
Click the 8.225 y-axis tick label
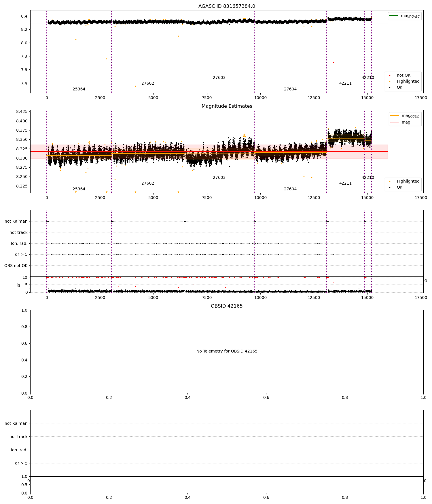[x=22, y=186]
